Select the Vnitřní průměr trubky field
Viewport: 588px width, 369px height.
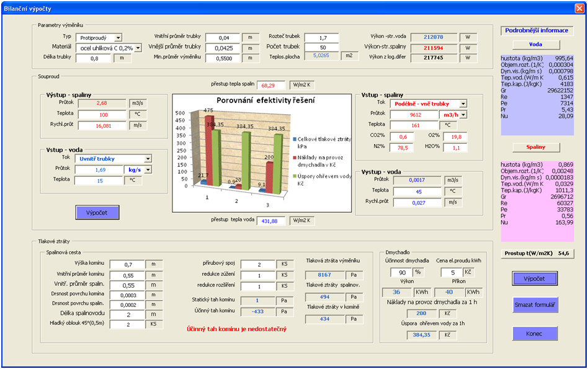click(223, 38)
